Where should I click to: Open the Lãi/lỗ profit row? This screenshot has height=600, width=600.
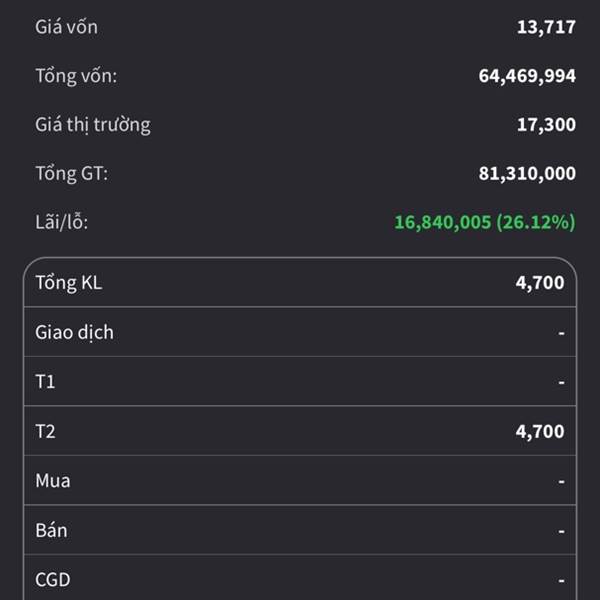[305, 222]
